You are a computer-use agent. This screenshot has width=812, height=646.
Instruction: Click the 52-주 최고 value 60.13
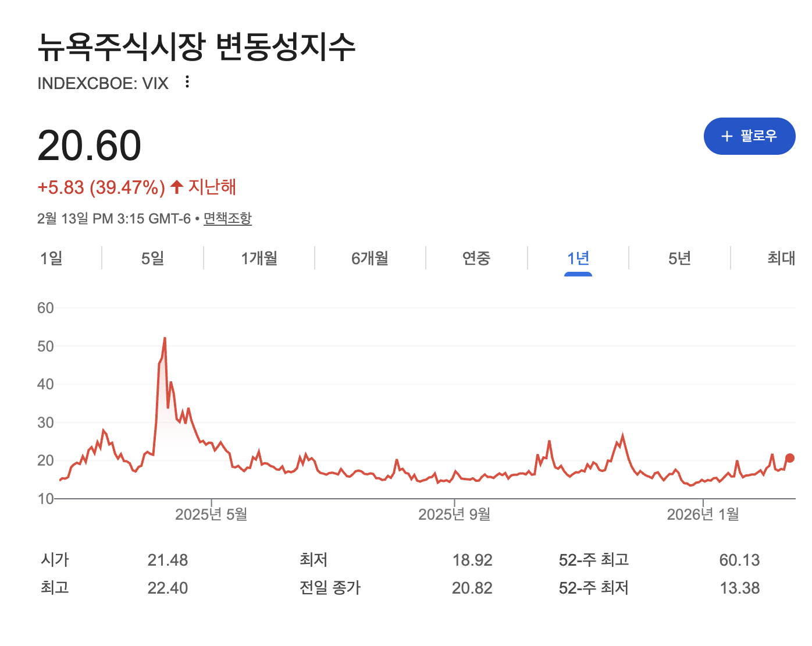pos(739,560)
